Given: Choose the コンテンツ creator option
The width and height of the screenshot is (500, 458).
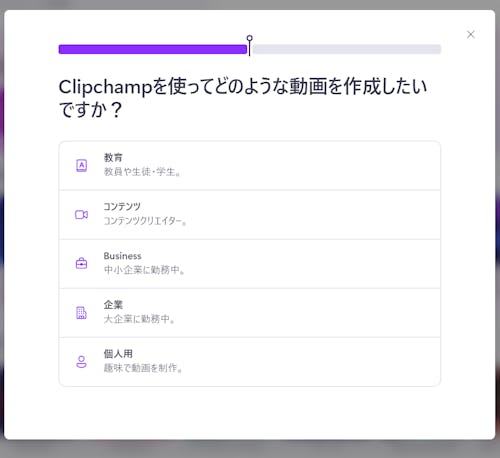Looking at the screenshot, I should click(250, 215).
